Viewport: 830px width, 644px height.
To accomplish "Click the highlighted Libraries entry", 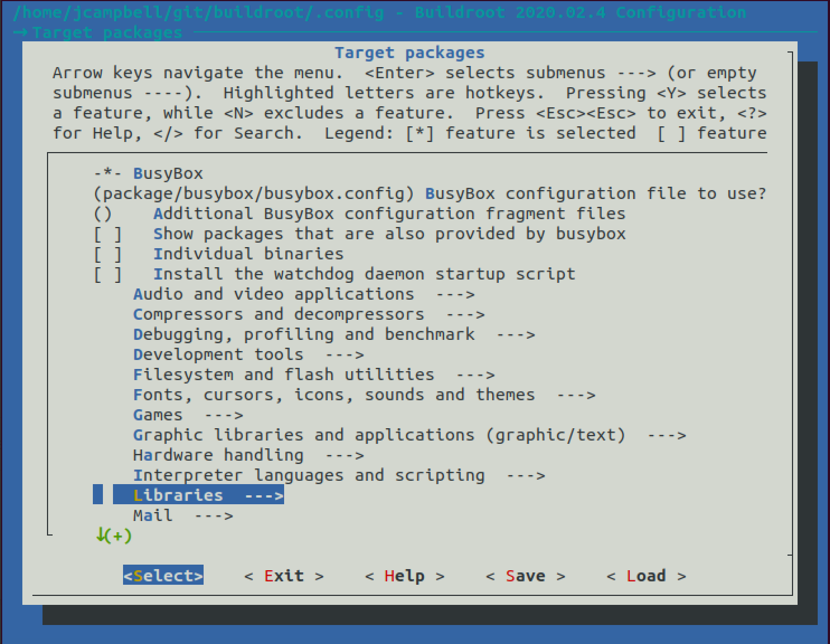I will click(199, 495).
